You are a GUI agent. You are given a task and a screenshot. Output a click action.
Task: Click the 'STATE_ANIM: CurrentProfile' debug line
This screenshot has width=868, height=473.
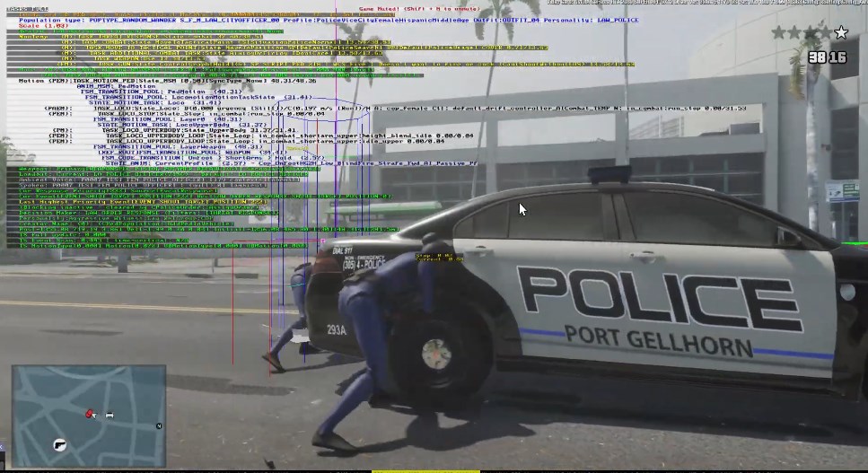(x=292, y=163)
